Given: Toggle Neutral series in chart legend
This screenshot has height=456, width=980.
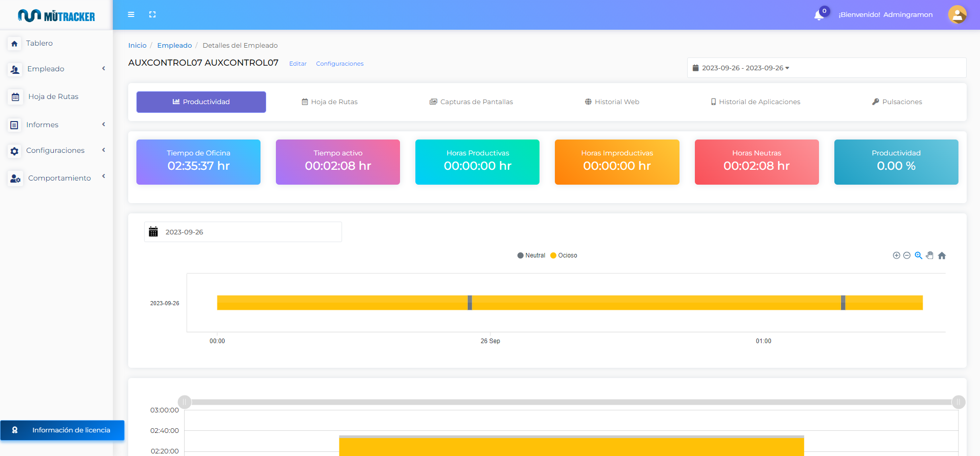Looking at the screenshot, I should coord(531,255).
